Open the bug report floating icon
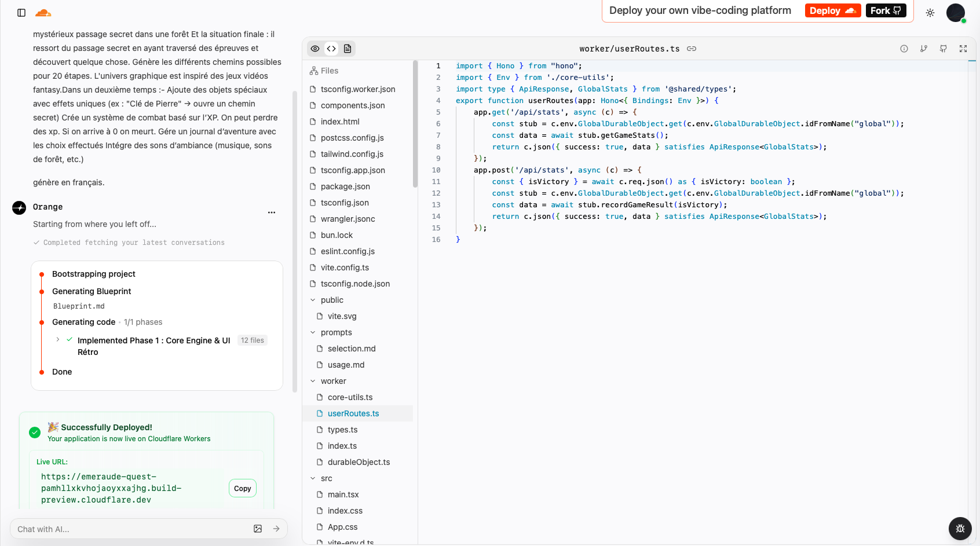This screenshot has width=980, height=546. 960,528
